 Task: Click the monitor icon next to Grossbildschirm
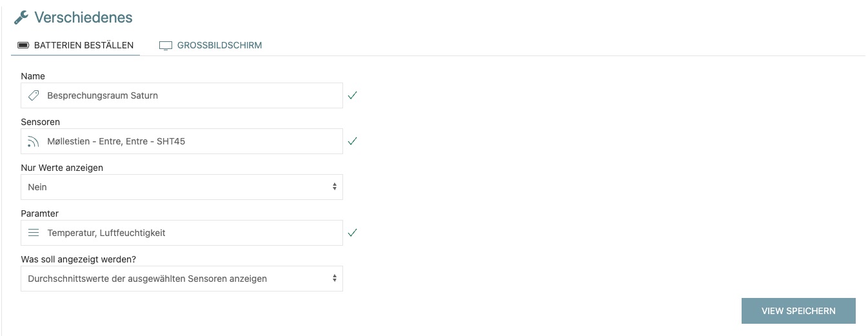[166, 46]
